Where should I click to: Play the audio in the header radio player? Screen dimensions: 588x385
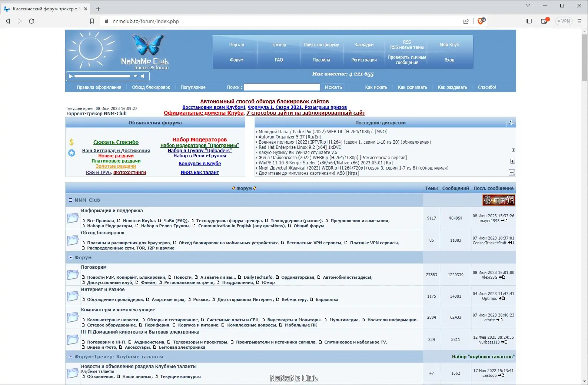click(x=70, y=76)
